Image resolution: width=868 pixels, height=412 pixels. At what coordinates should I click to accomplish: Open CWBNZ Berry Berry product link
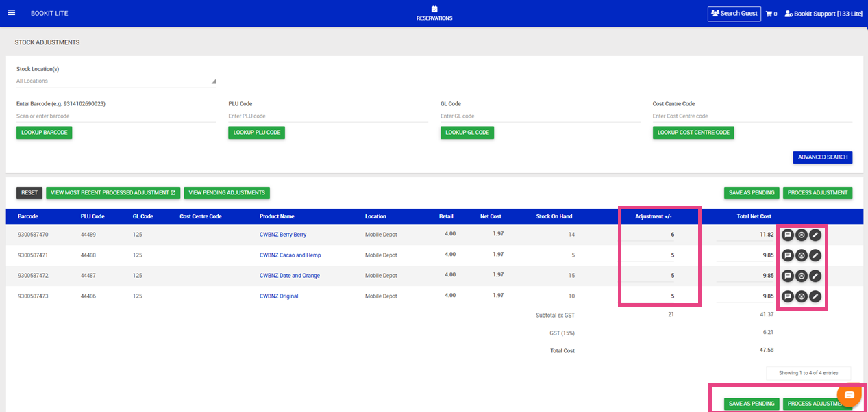(283, 235)
